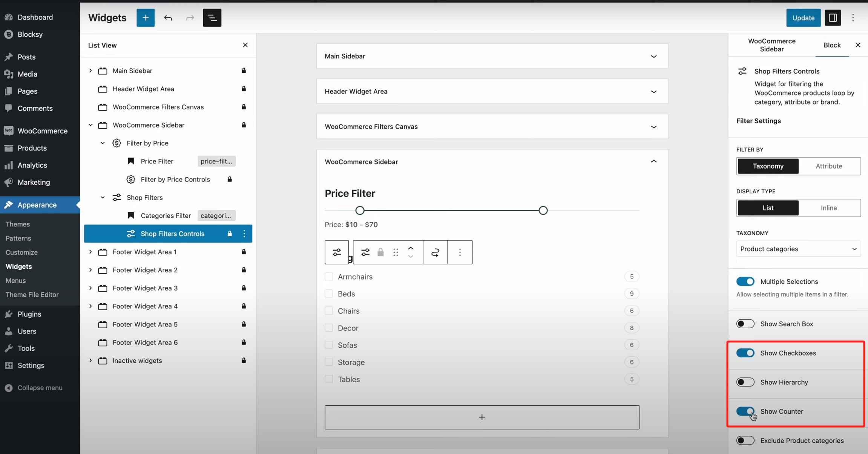Click the transform loop icon in block toolbar
Viewport: 868px width, 454px height.
[435, 252]
